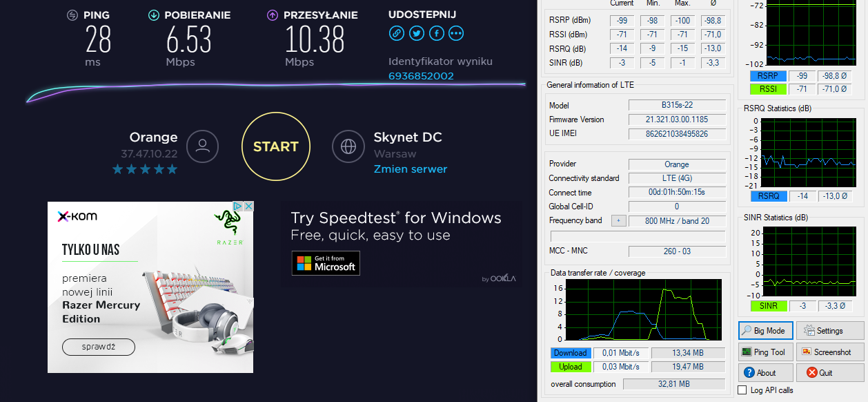This screenshot has height=402, width=868.
Task: Click Zmien serwer link
Action: (x=411, y=169)
